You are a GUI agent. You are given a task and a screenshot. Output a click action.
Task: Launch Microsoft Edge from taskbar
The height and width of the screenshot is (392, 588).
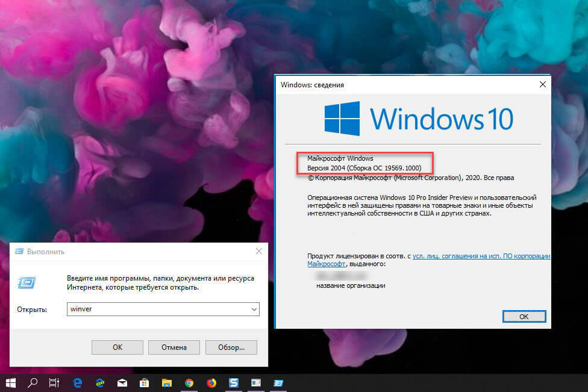(78, 382)
